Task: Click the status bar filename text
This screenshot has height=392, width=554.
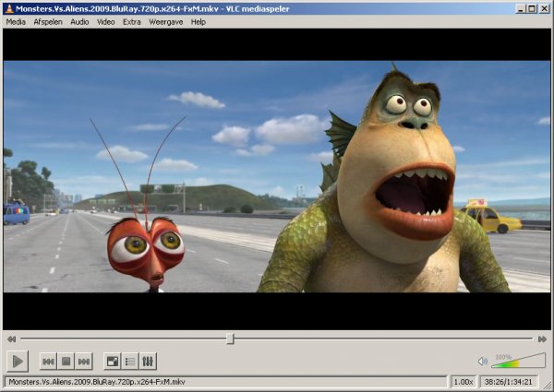Action: [x=97, y=382]
